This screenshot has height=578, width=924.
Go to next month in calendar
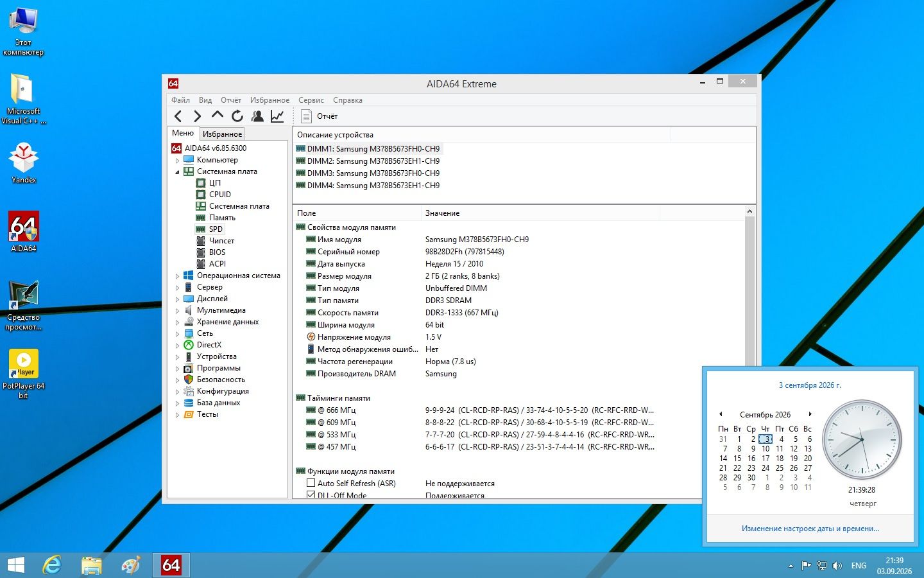tap(810, 414)
